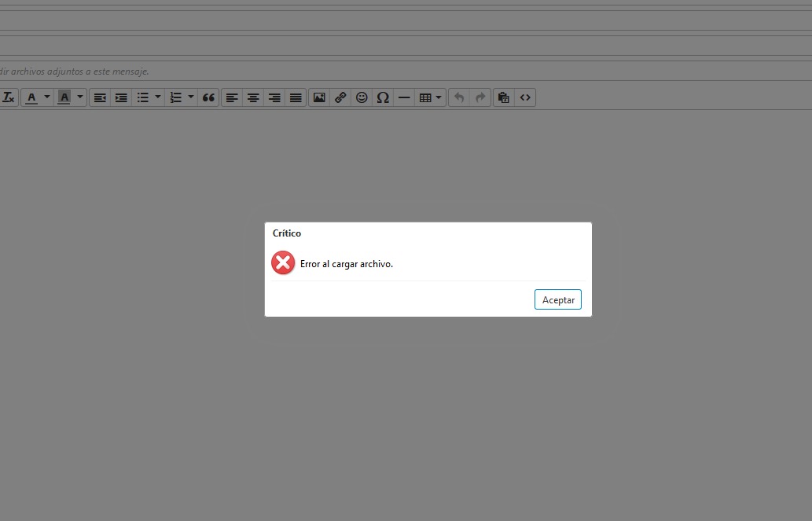Align text left
The width and height of the screenshot is (812, 521).
[x=231, y=97]
